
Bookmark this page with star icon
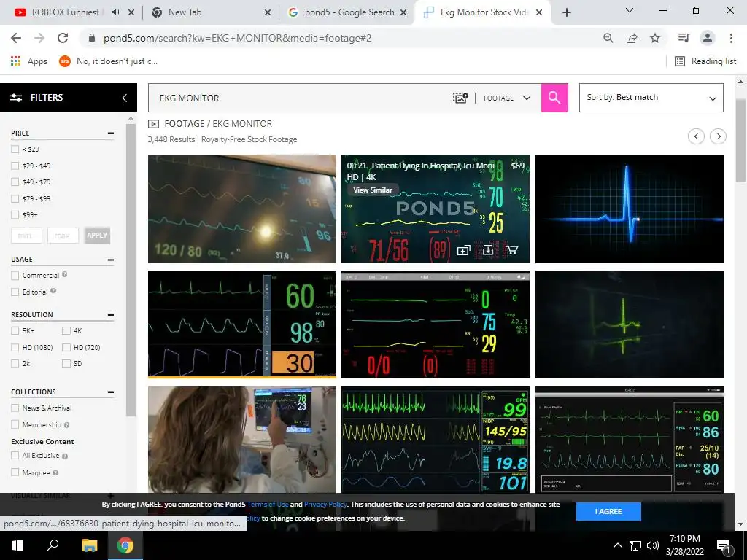pos(655,38)
